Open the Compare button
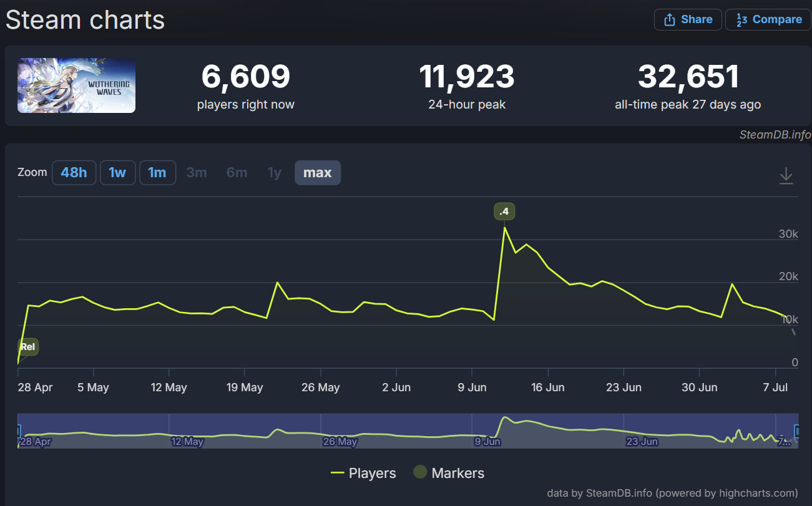 pos(768,19)
